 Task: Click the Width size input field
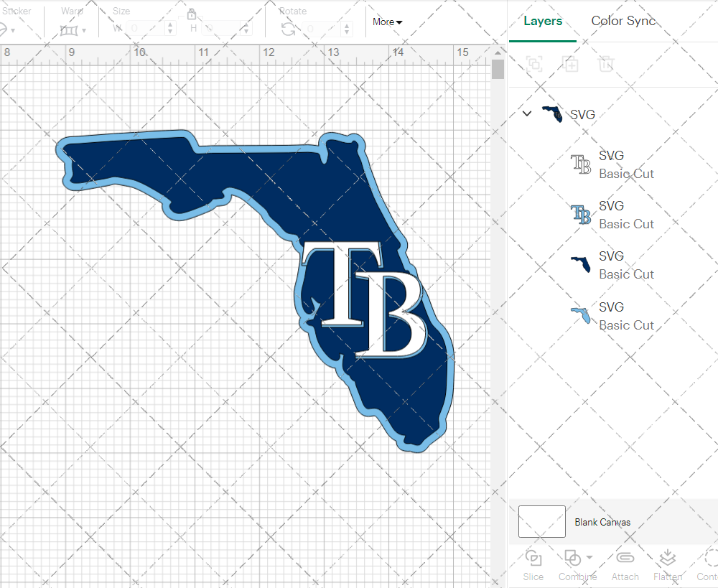[x=145, y=29]
